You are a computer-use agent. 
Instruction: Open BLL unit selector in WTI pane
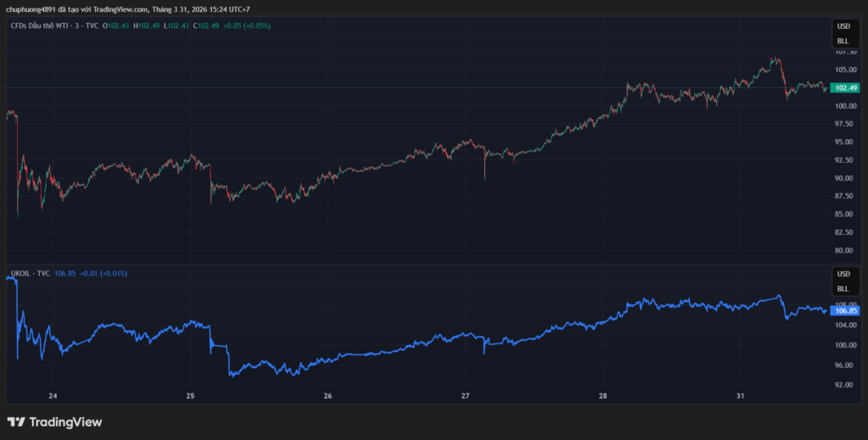pyautogui.click(x=843, y=41)
